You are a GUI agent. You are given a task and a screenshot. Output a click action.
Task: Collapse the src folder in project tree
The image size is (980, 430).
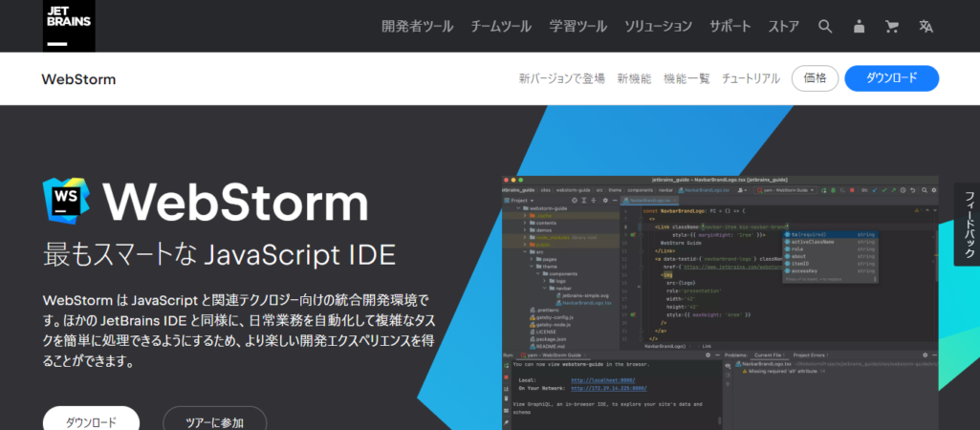tap(524, 252)
